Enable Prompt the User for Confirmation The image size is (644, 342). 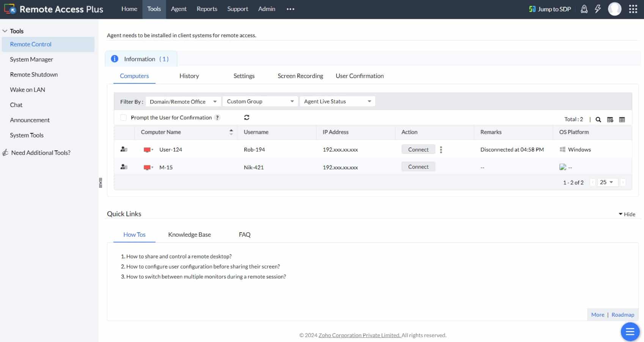(x=123, y=117)
